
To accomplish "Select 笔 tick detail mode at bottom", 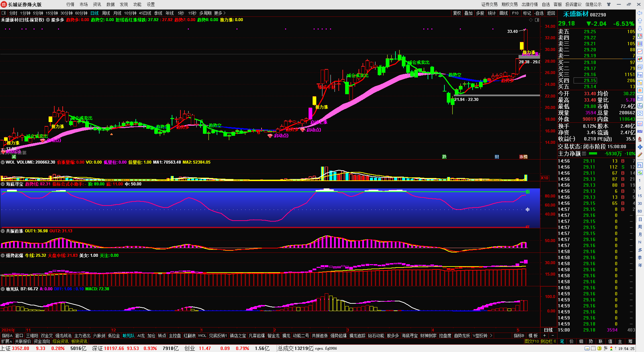I will coord(562,341).
